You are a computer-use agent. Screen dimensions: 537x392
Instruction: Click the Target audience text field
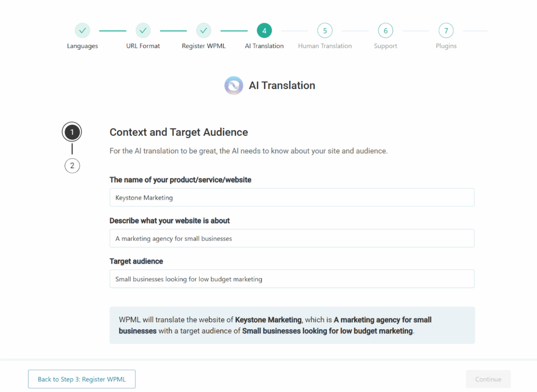coord(292,279)
